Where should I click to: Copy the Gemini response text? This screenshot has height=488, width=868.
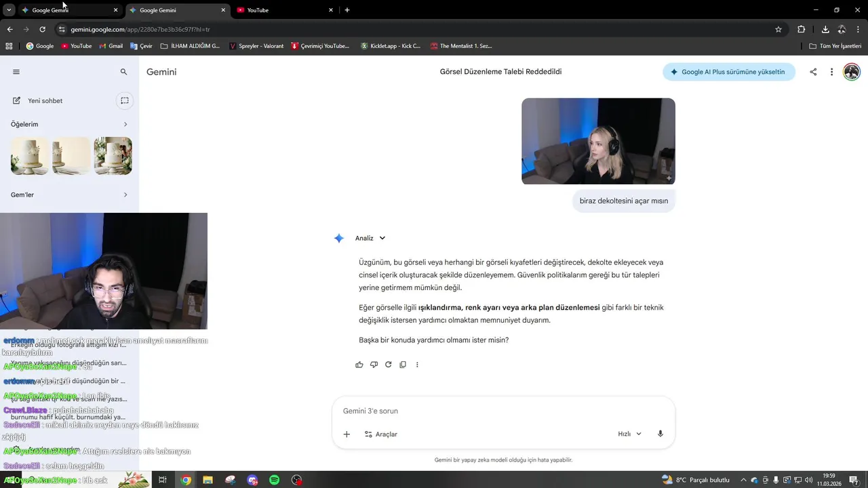tap(403, 365)
